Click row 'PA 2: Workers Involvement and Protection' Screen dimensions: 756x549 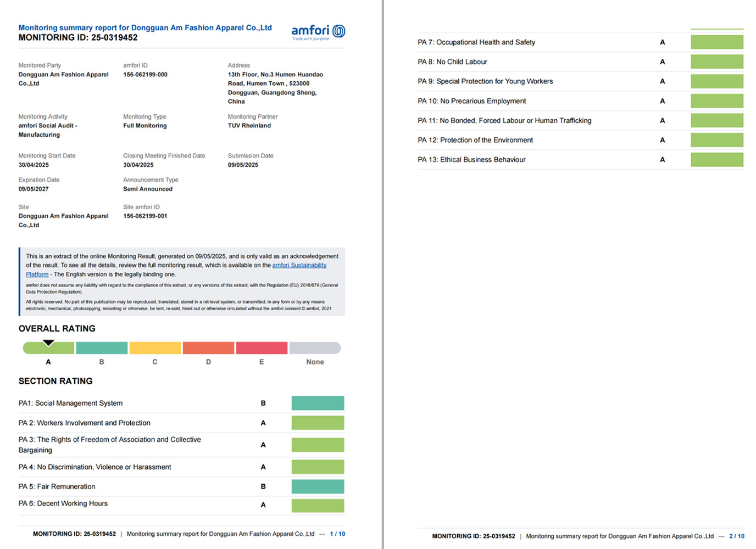[181, 423]
